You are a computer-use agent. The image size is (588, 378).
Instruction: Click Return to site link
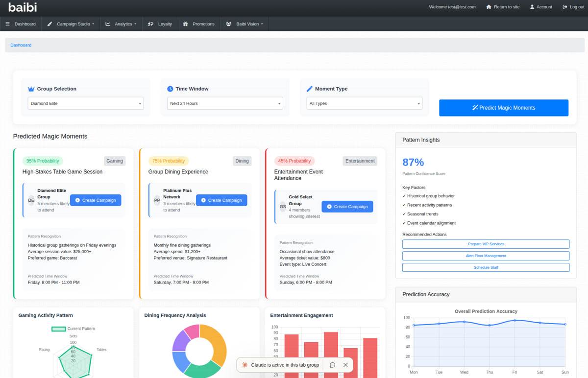503,7
